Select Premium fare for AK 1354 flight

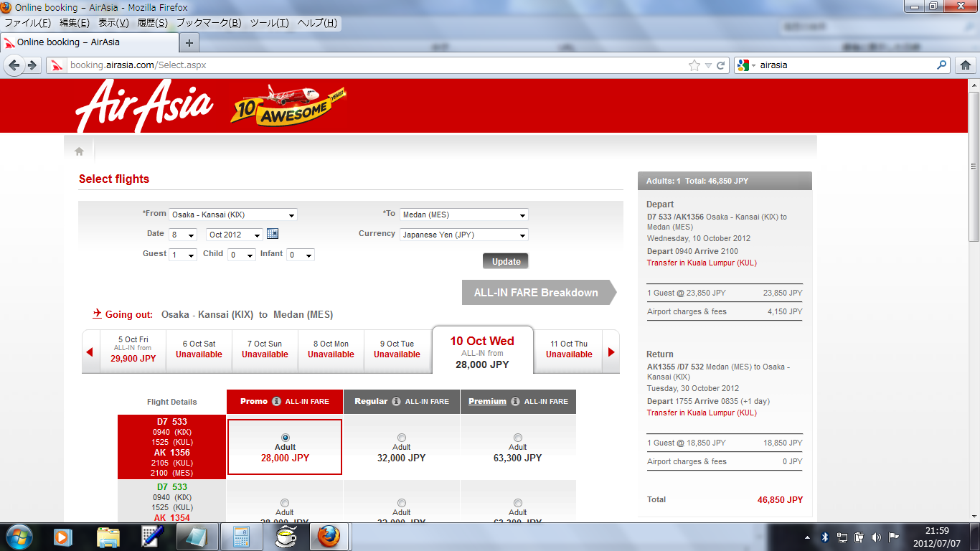click(x=518, y=502)
